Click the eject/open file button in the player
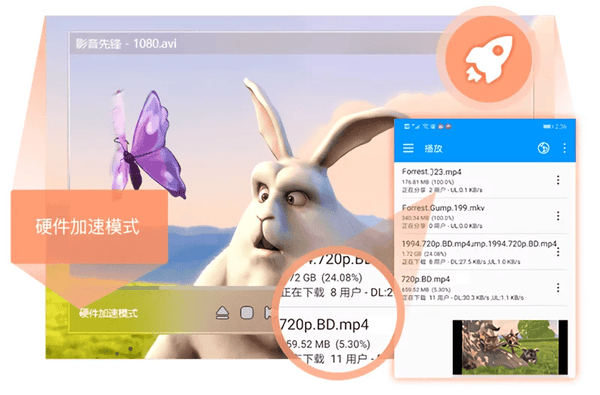Image resolution: width=600 pixels, height=395 pixels. tap(222, 313)
